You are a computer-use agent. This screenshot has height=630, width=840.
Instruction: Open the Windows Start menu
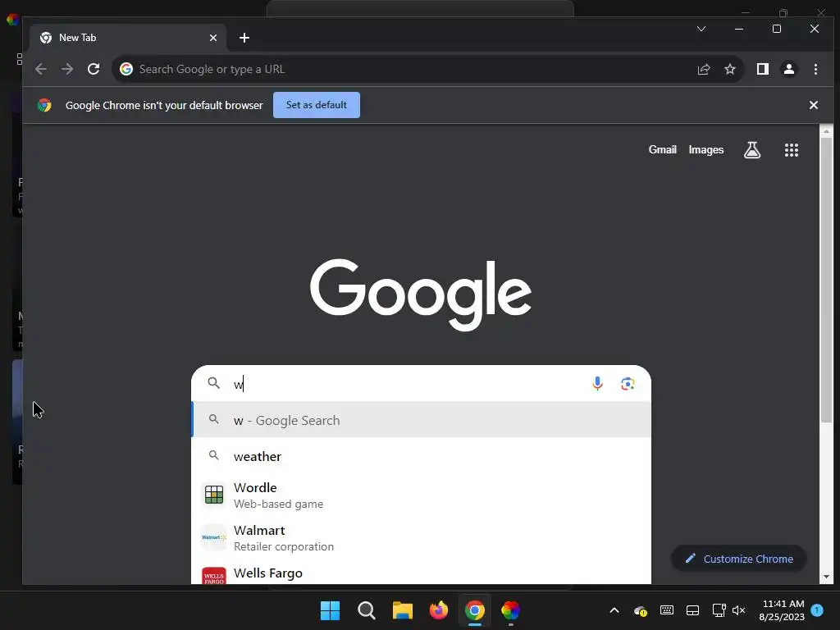pos(330,610)
